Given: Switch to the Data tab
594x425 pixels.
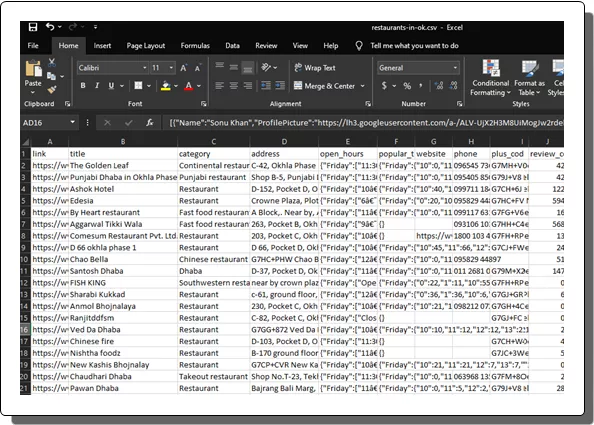Looking at the screenshot, I should click(232, 45).
